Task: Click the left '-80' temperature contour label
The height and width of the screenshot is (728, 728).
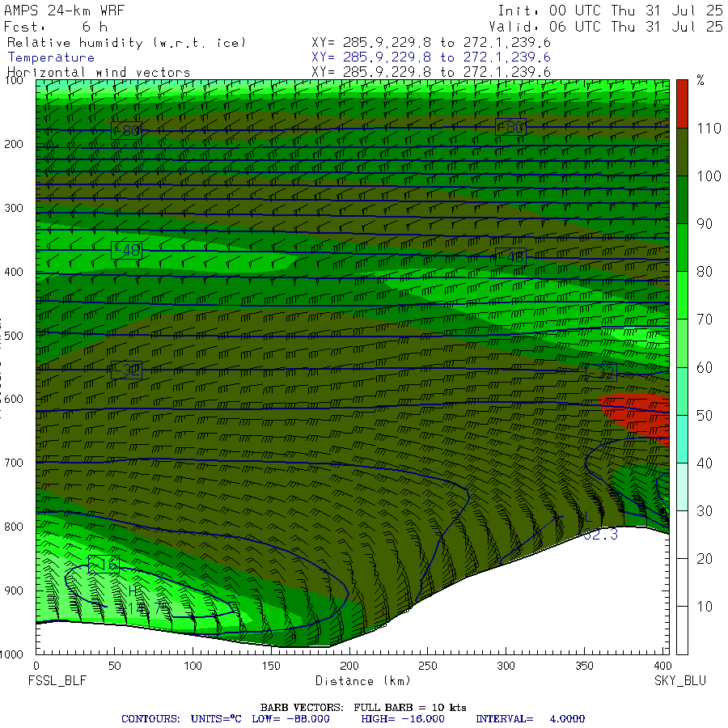Action: pyautogui.click(x=126, y=130)
